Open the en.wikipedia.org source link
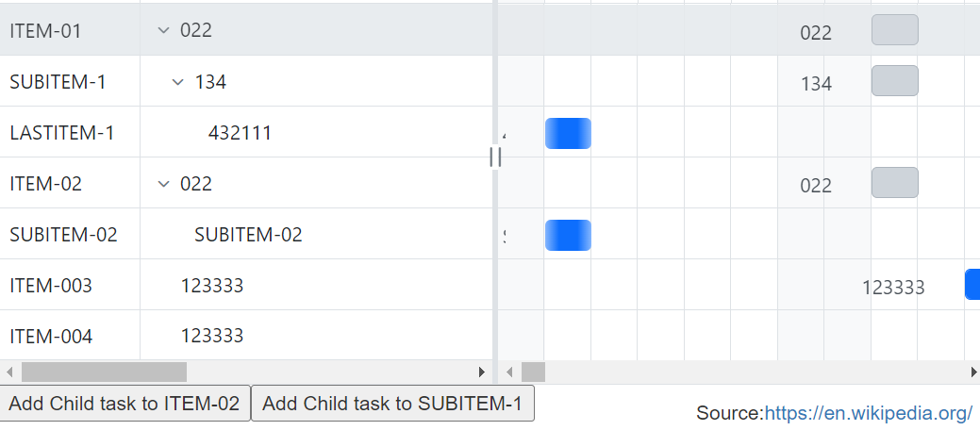980x447 pixels. click(x=868, y=413)
